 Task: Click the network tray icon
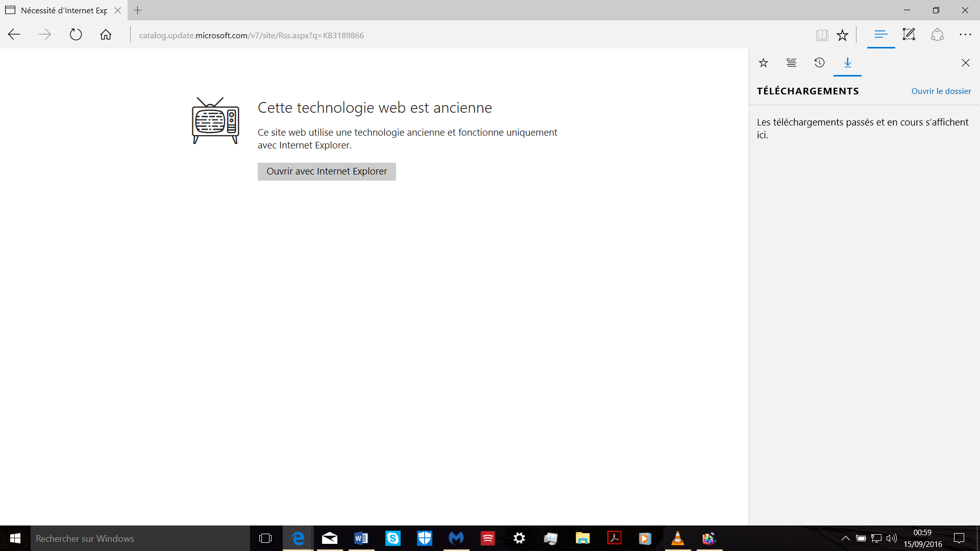[876, 538]
